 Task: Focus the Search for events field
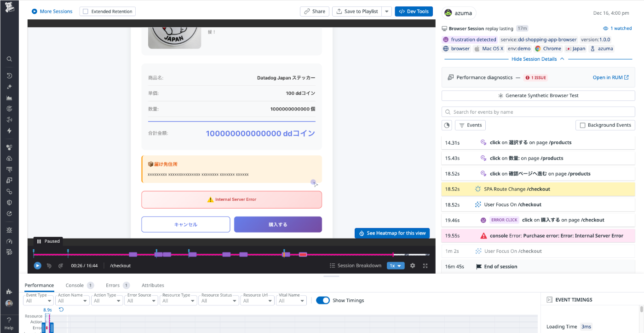[x=538, y=112]
